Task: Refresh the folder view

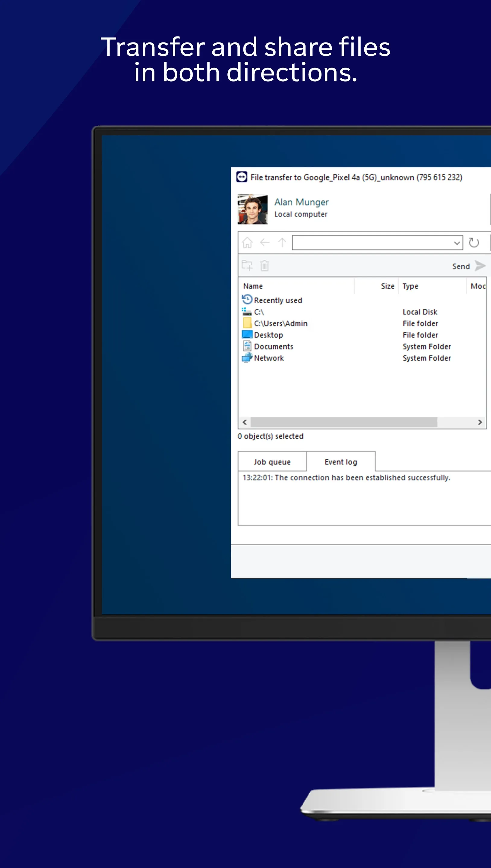Action: point(474,242)
